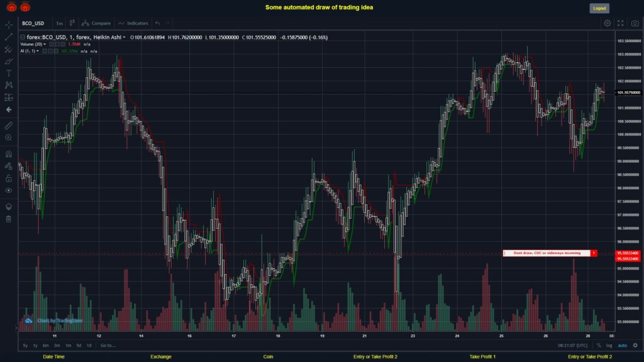Click Go to... date button

(108, 346)
